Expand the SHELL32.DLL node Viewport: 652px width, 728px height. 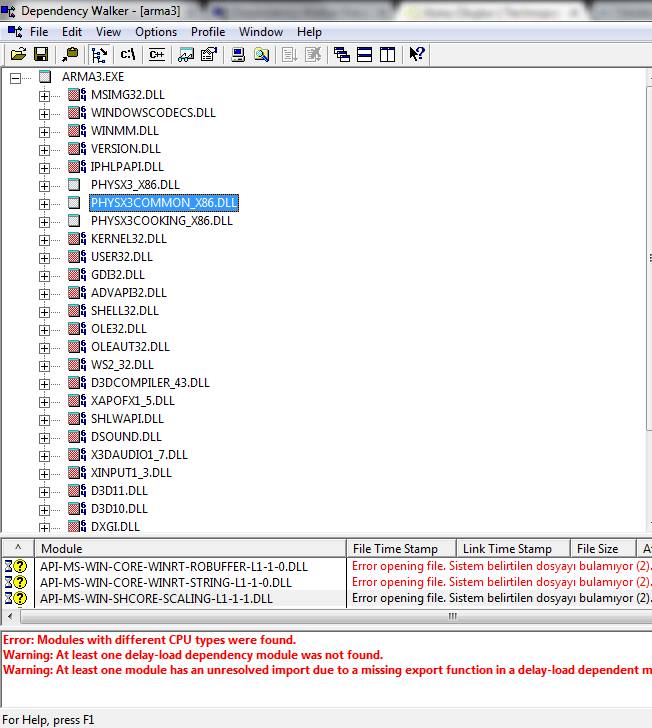pos(44,312)
